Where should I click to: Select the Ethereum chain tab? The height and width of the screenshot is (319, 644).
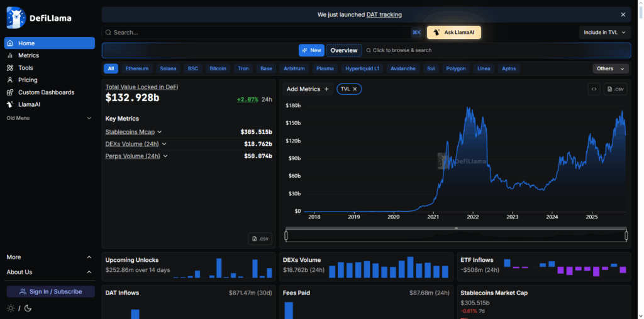click(136, 68)
